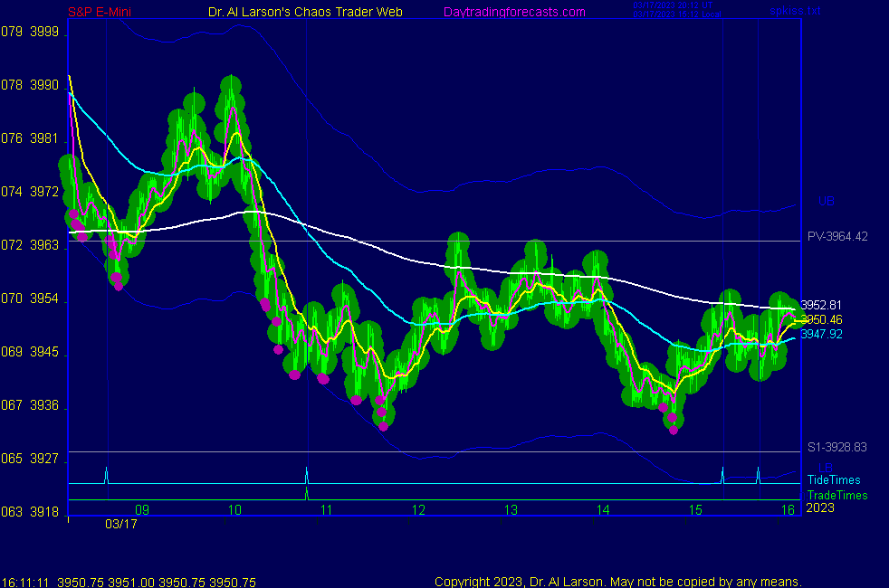Viewport: 889px width, 588px height.
Task: Click the copyright notice text
Action: pos(618,582)
